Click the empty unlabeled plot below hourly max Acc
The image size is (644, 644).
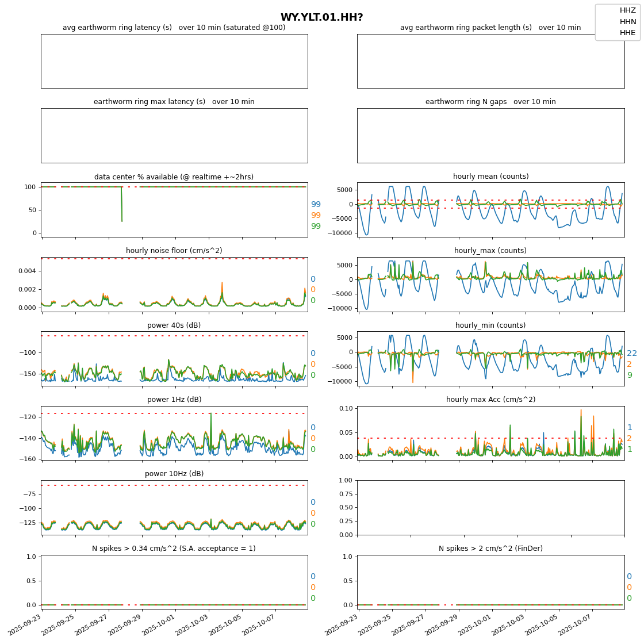coord(490,507)
